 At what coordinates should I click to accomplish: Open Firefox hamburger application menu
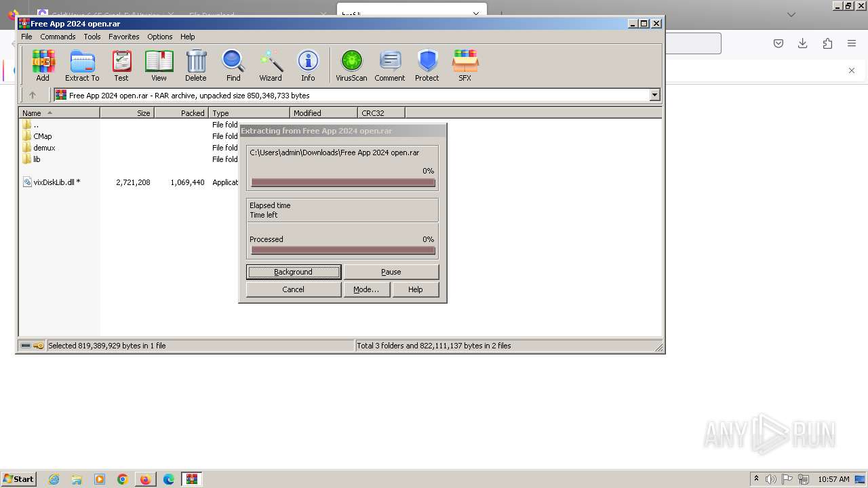pos(852,43)
